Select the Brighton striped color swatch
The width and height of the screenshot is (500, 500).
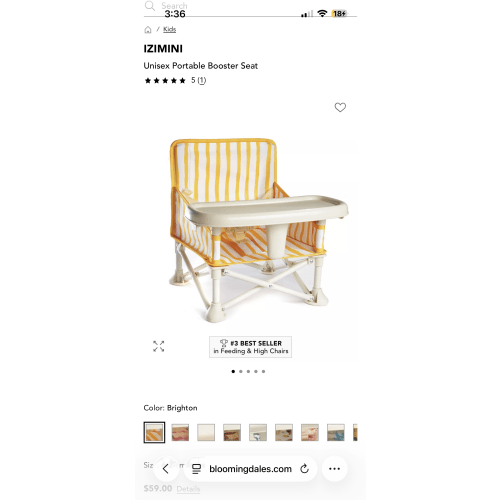(154, 432)
